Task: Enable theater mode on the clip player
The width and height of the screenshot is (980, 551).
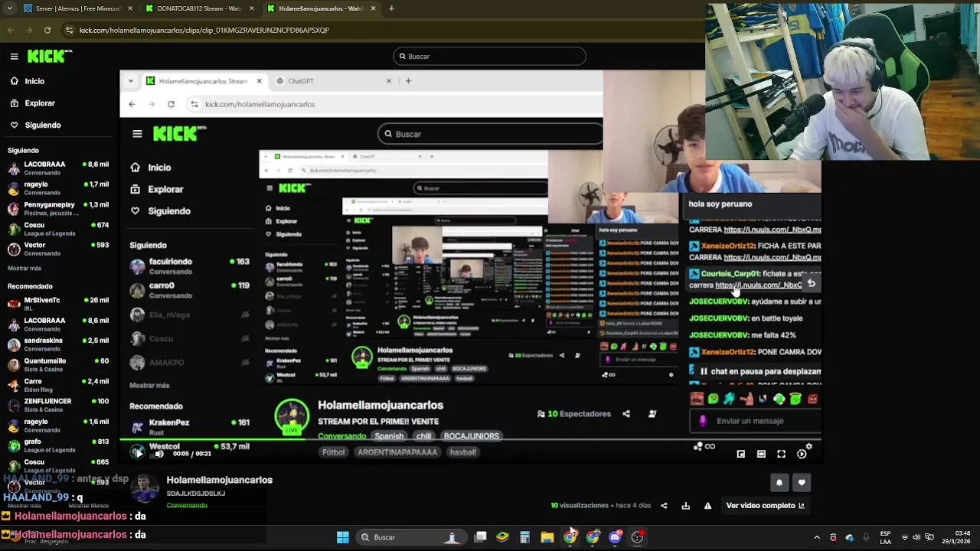Action: [761, 454]
